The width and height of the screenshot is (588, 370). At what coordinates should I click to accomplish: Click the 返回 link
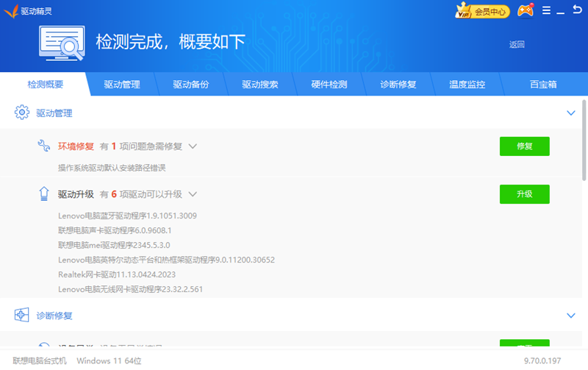(x=517, y=44)
